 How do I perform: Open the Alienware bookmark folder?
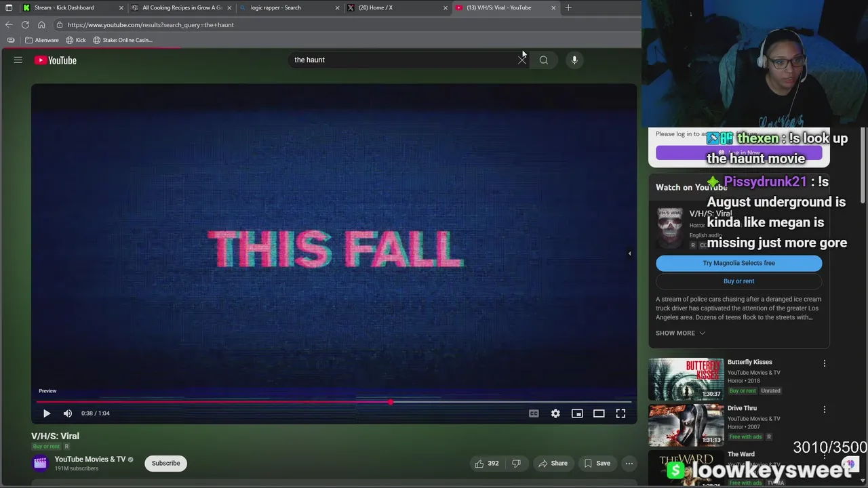(42, 40)
